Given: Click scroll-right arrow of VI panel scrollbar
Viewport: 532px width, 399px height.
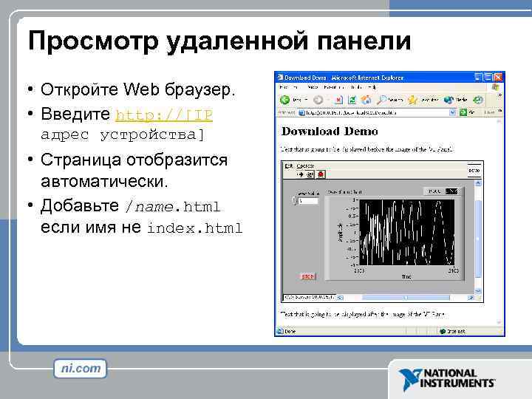Looking at the screenshot, I should click(470, 298).
